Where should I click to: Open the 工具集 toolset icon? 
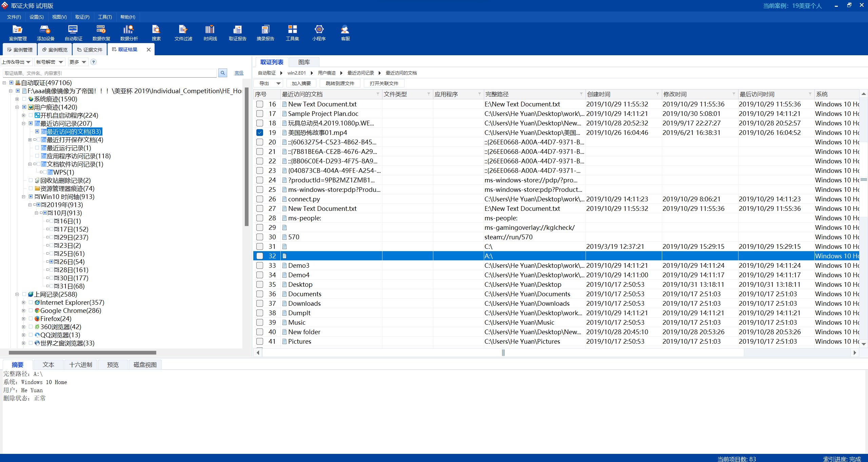[292, 33]
